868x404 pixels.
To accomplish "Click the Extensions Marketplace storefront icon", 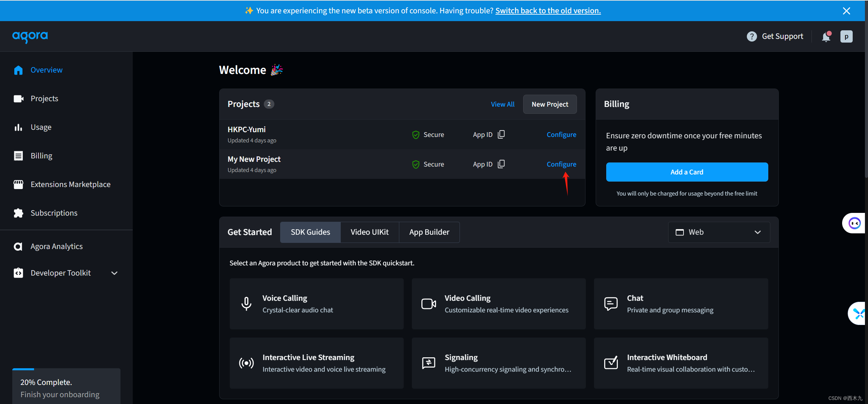I will (18, 184).
